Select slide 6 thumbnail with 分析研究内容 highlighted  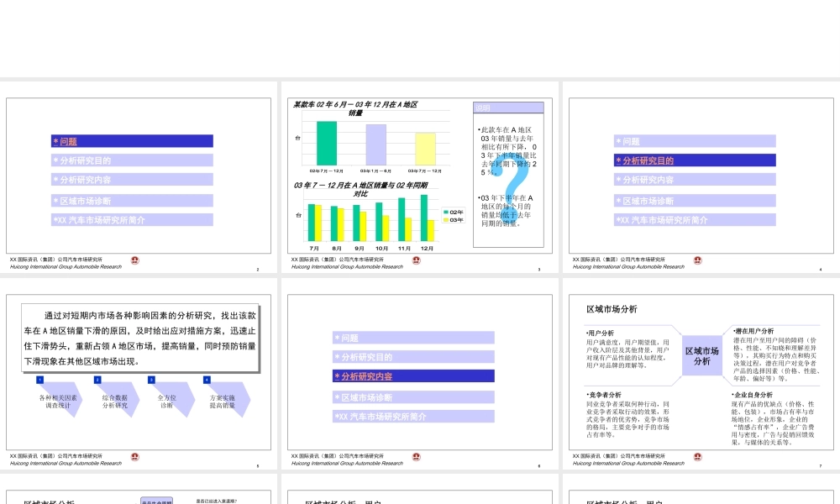pos(420,372)
